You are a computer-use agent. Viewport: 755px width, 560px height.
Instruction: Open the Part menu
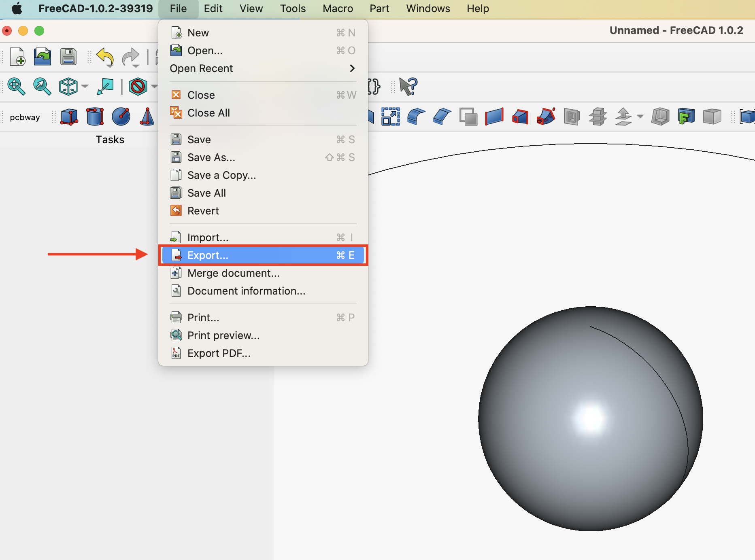[x=379, y=8]
